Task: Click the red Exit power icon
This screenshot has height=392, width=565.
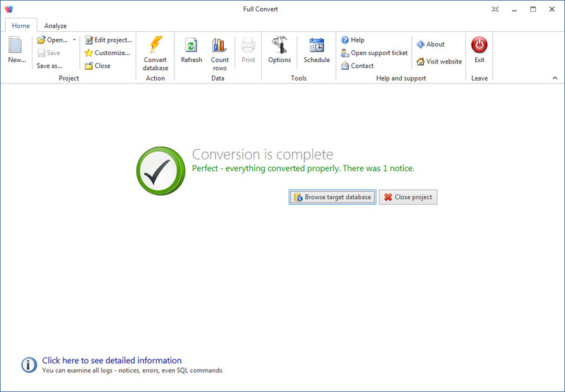Action: 480,45
